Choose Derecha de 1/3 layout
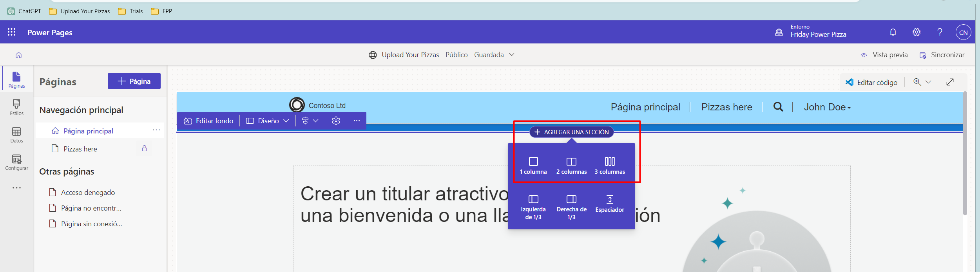Viewport: 980px width, 272px height. click(x=572, y=207)
